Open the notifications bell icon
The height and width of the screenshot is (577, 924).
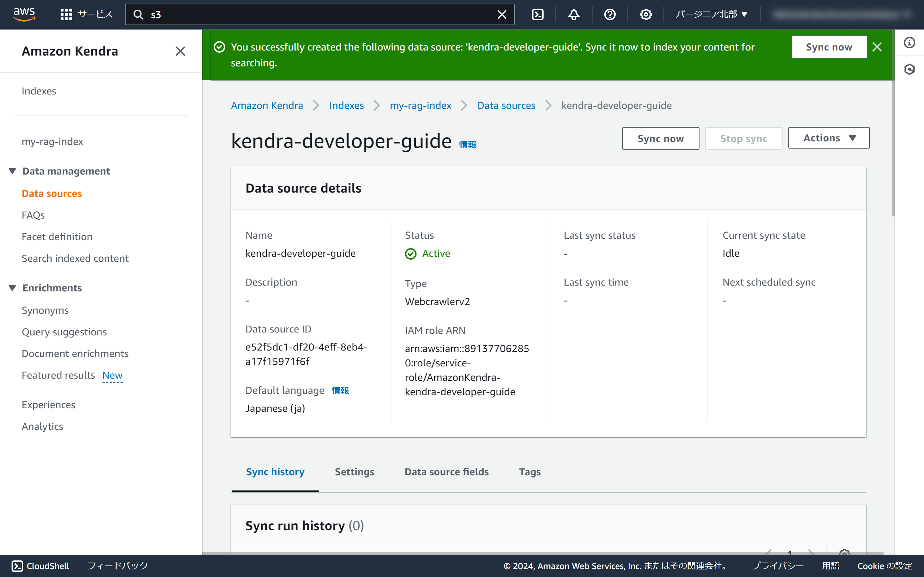[574, 14]
